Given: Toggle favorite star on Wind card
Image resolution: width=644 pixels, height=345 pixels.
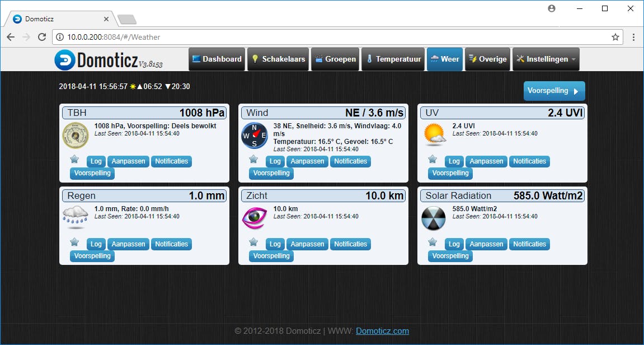Looking at the screenshot, I should tap(253, 158).
